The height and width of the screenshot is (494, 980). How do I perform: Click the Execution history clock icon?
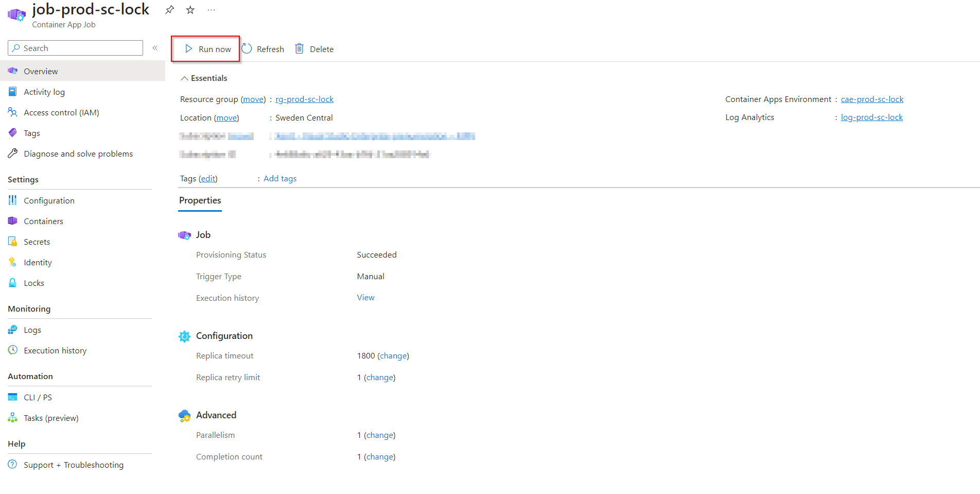[x=12, y=350]
